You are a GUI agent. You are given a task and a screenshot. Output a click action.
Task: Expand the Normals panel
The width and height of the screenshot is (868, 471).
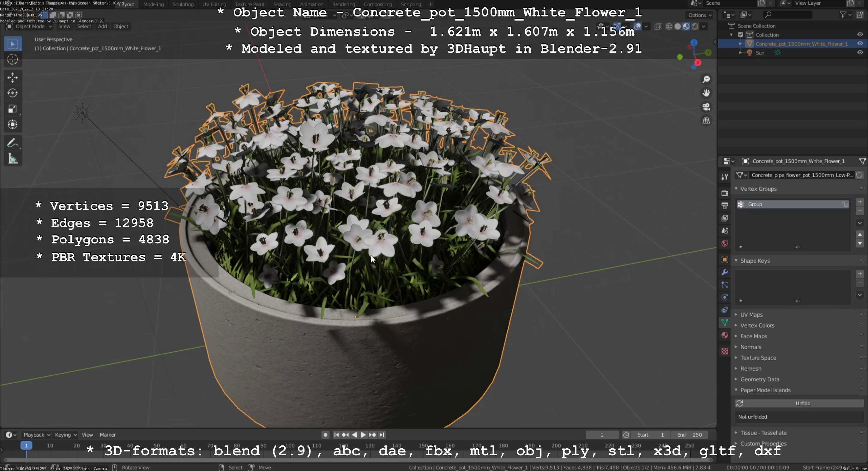pyautogui.click(x=736, y=347)
